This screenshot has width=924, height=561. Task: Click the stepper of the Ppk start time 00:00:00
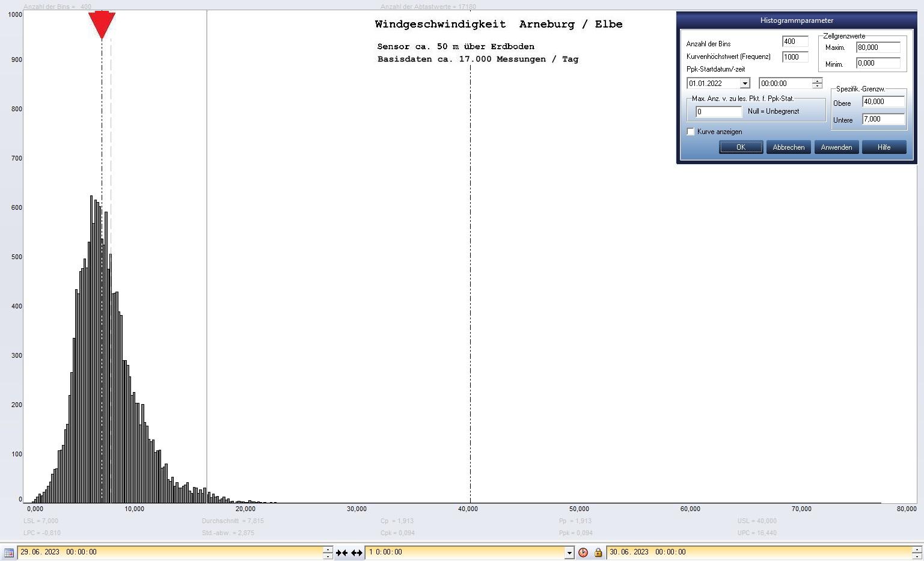tap(817, 84)
